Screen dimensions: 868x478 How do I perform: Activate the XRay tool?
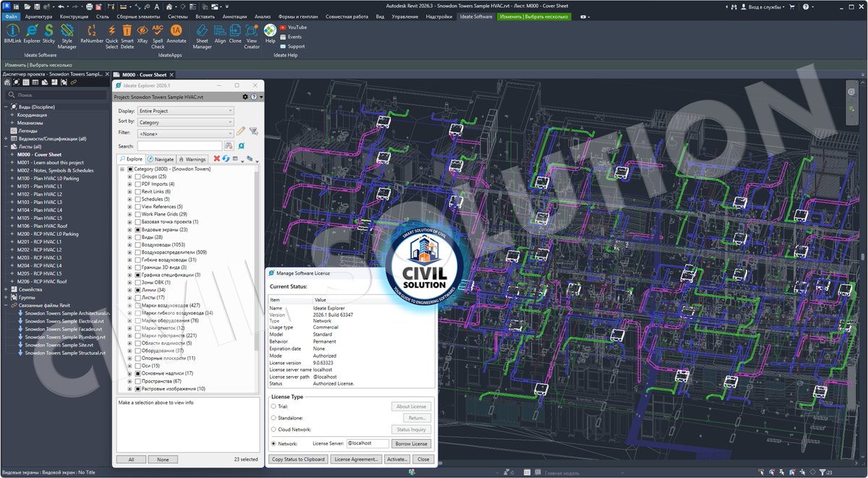[x=142, y=34]
